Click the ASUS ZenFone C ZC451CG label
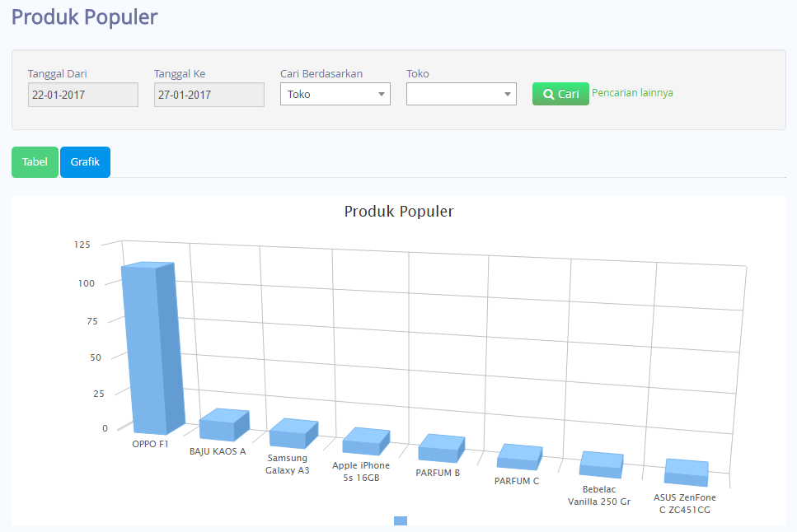Screen dimensions: 797x532 point(685,503)
